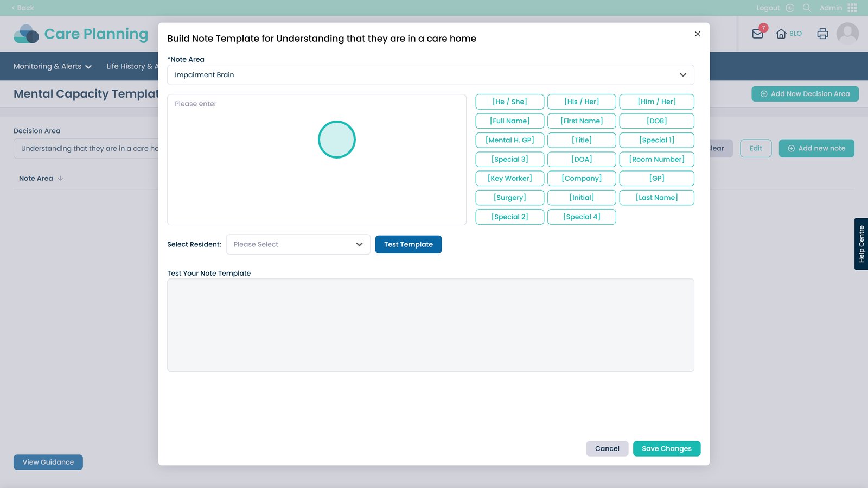This screenshot has width=868, height=488.
Task: Click the Admin label
Action: [x=831, y=8]
